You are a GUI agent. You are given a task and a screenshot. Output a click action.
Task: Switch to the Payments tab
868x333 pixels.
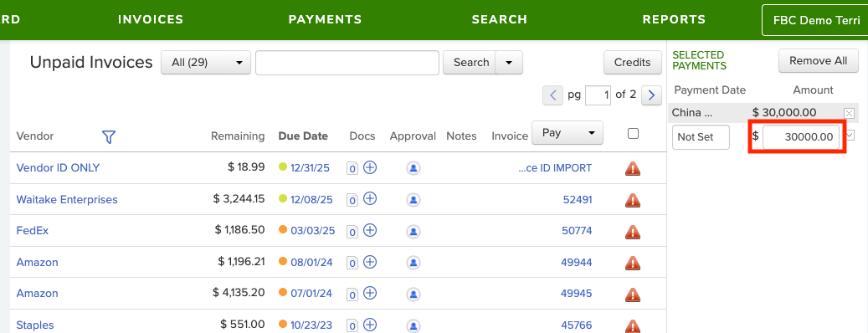325,19
